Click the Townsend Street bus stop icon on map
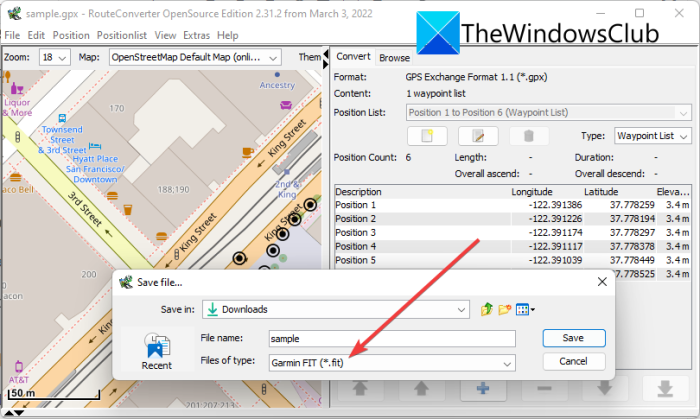Screen dimensions: 700x419 click(62, 118)
